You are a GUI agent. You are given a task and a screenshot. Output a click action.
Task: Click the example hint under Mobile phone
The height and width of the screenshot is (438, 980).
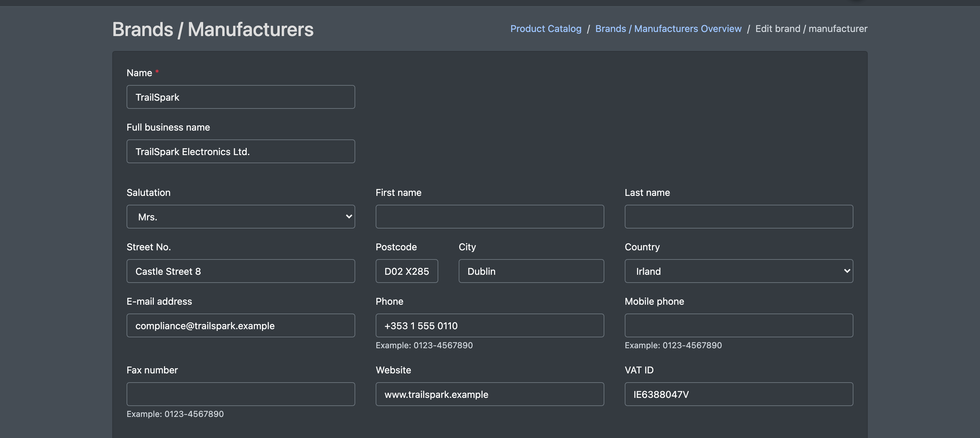(x=673, y=345)
